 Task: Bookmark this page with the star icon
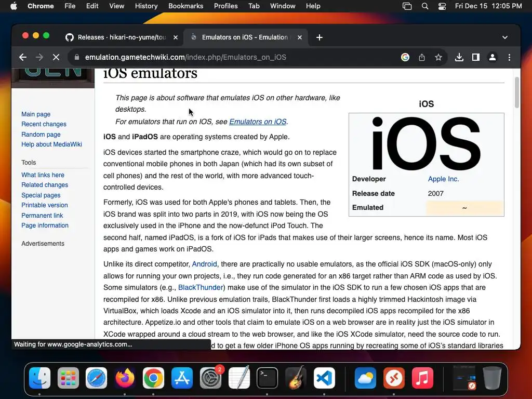(x=438, y=57)
